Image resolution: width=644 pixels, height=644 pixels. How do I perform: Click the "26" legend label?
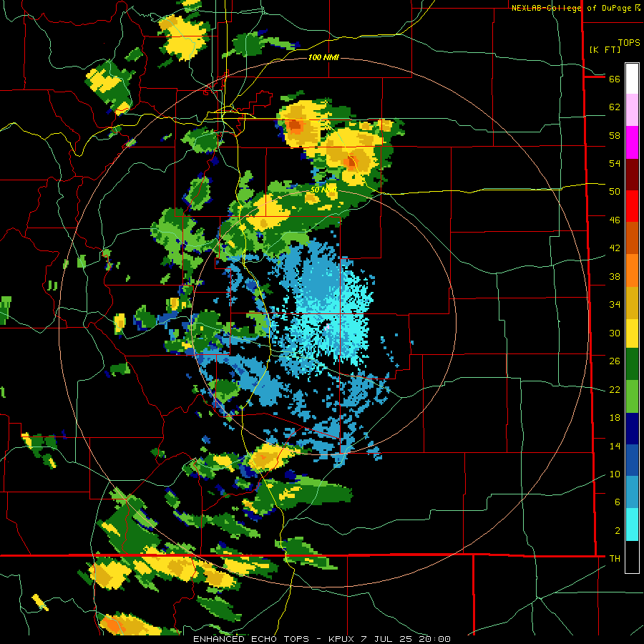615,361
